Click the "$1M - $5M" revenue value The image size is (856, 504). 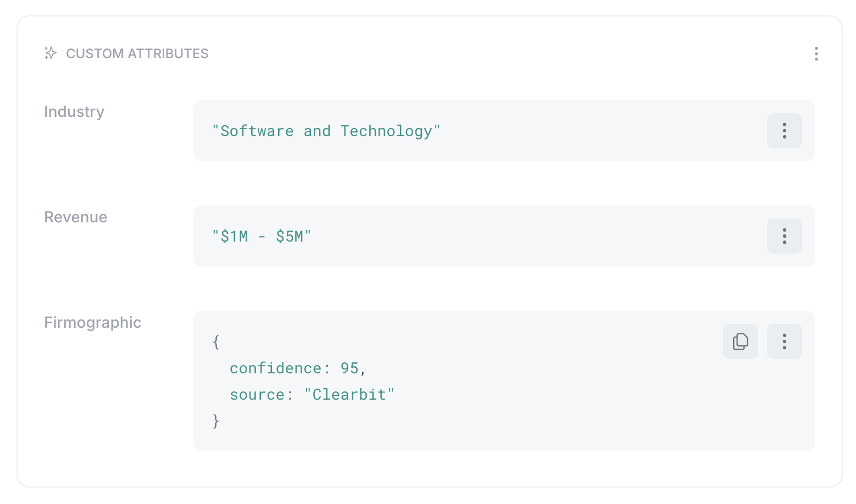262,237
